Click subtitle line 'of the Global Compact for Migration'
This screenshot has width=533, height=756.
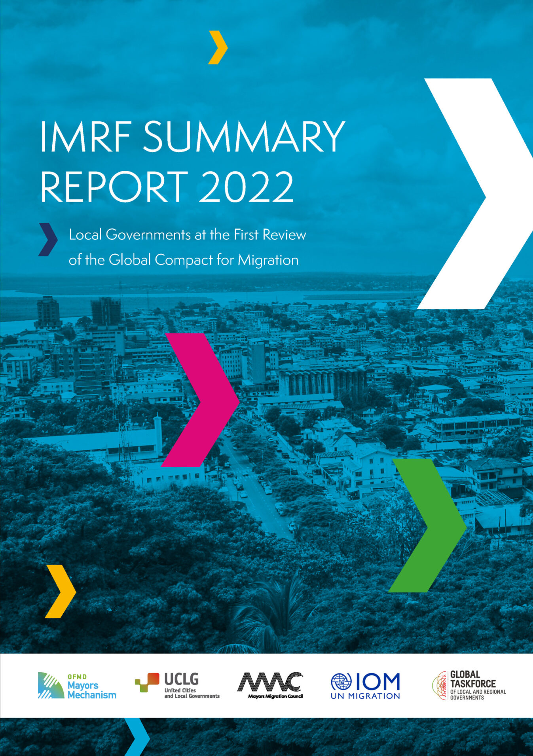[x=184, y=260]
